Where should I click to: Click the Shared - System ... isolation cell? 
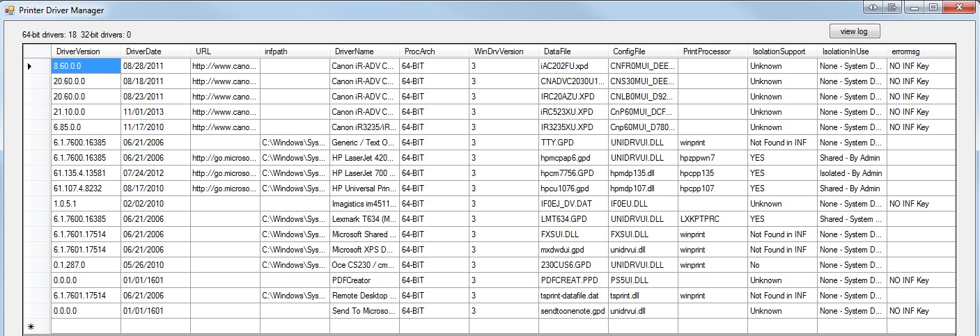point(852,219)
